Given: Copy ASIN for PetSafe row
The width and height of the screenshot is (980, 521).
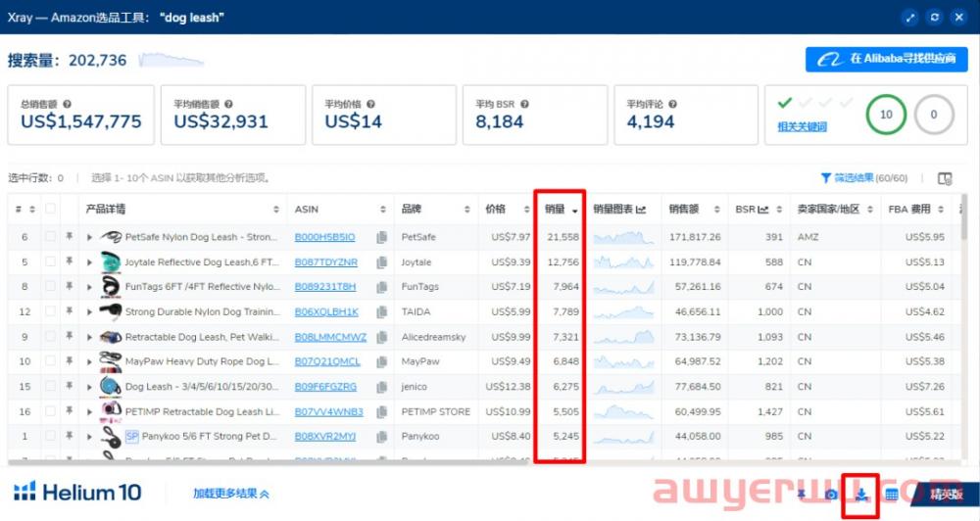Looking at the screenshot, I should (x=381, y=237).
